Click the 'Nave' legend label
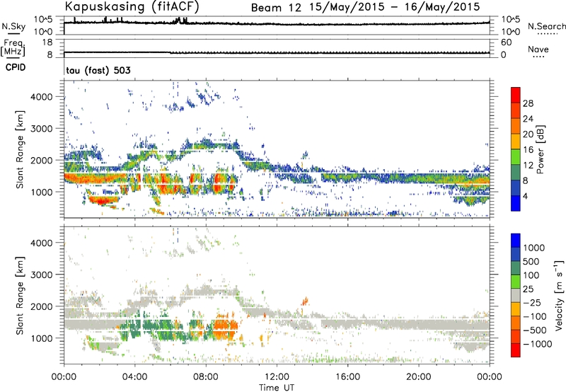 click(x=538, y=50)
